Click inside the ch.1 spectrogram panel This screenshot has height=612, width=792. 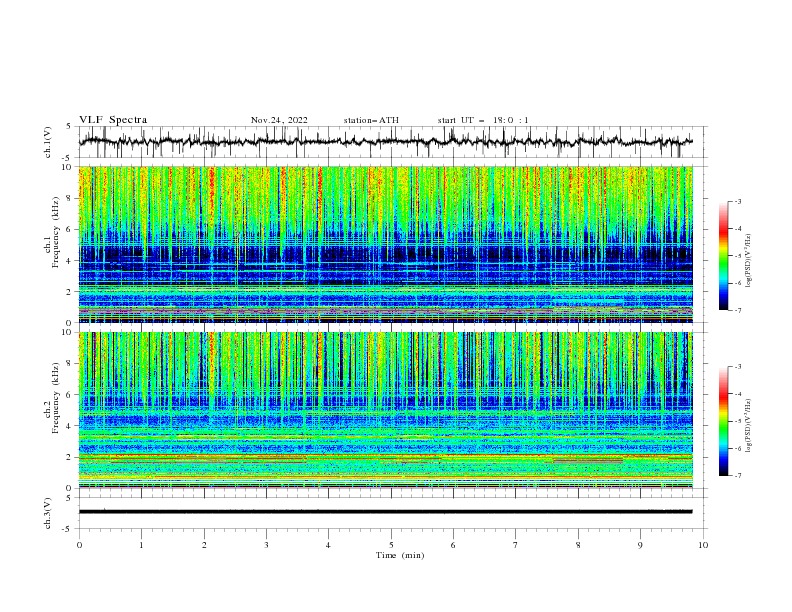tap(385, 244)
